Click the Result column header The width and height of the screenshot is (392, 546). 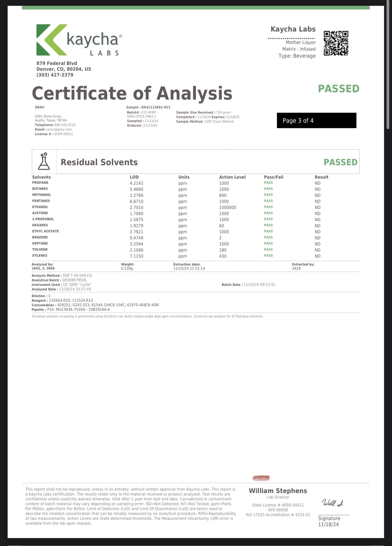point(322,177)
